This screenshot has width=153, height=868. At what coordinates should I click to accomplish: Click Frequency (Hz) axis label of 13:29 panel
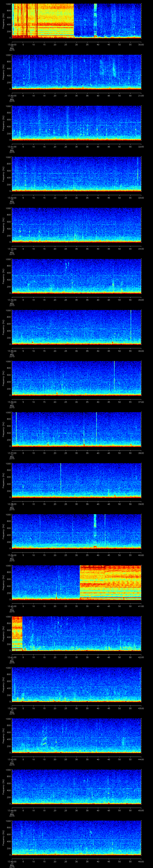[x=3, y=21]
